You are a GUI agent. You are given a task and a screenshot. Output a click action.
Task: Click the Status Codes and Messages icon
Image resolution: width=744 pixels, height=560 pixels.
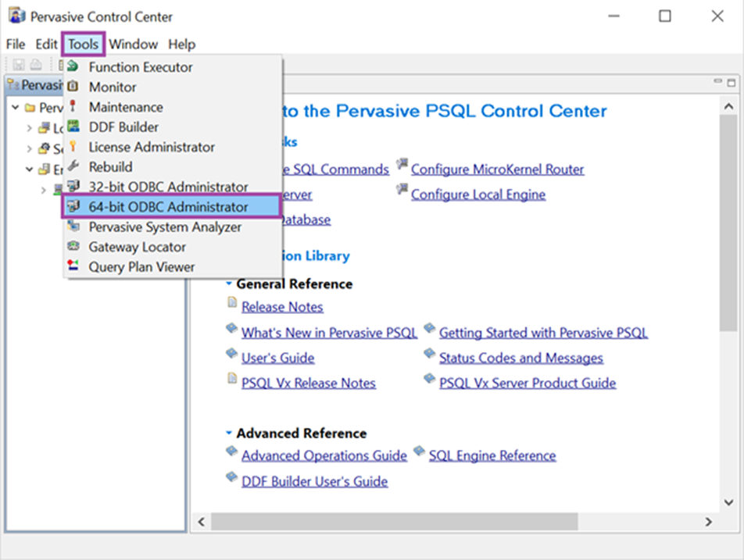[429, 353]
